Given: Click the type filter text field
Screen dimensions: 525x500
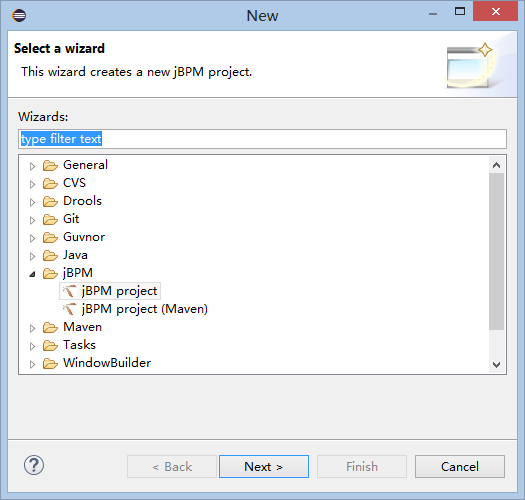Looking at the screenshot, I should tap(262, 139).
